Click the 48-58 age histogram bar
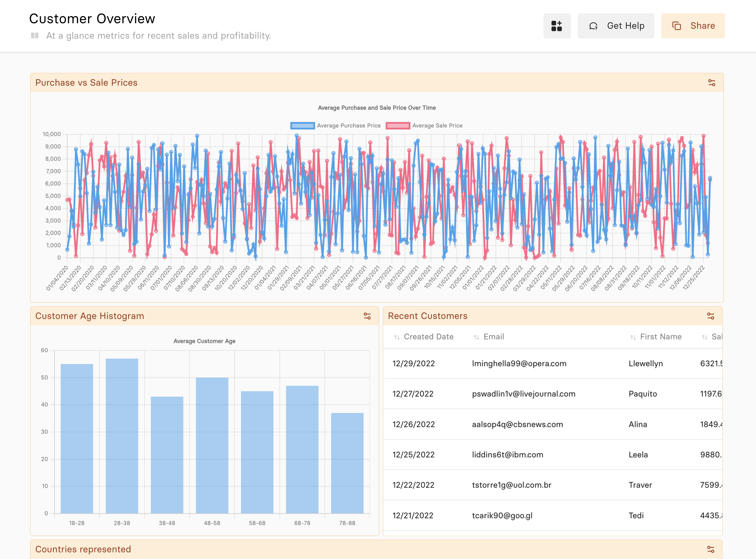The height and width of the screenshot is (559, 756). pos(212,446)
